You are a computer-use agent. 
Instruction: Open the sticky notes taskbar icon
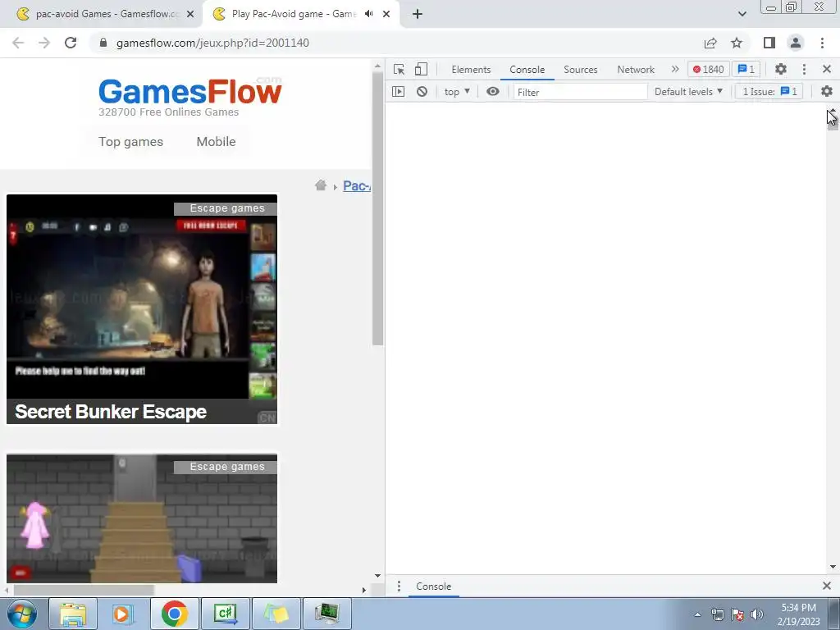(276, 614)
